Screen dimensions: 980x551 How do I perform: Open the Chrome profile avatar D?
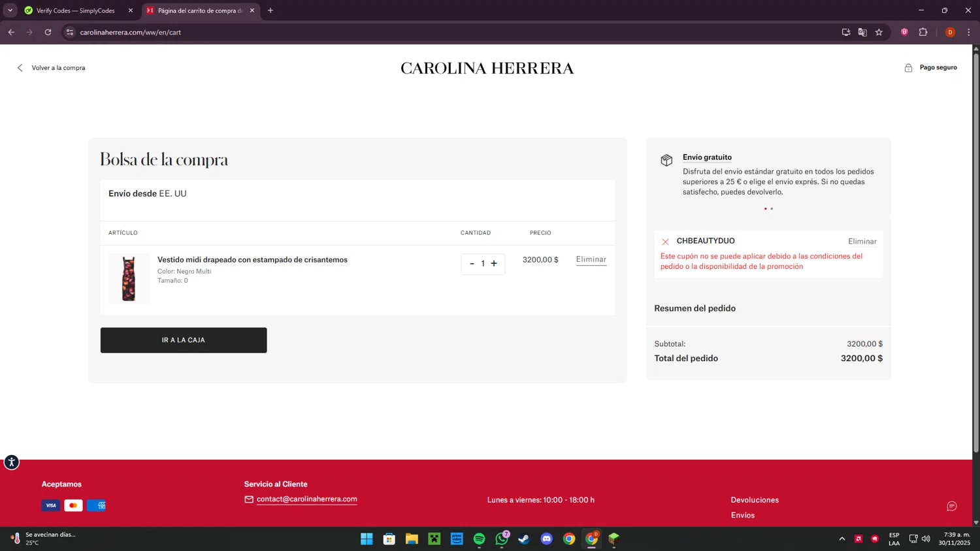(x=950, y=32)
